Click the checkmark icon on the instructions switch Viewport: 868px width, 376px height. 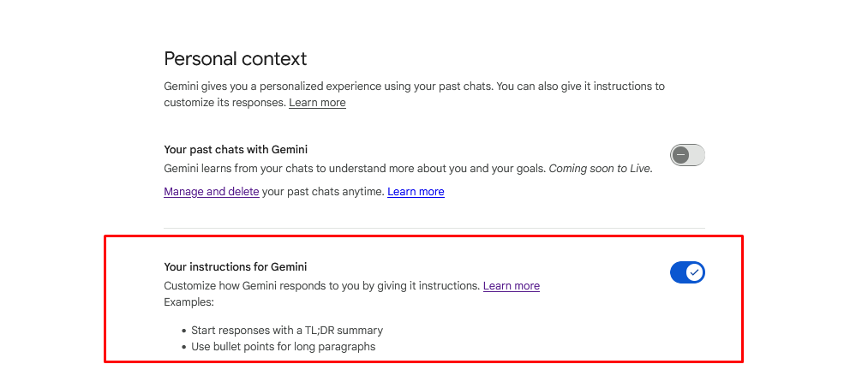point(695,272)
